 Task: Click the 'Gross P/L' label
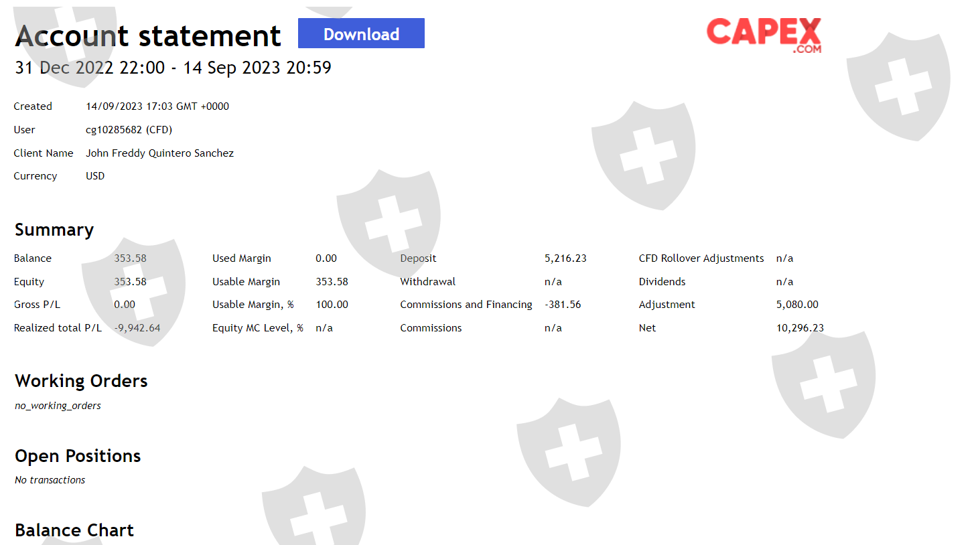coord(37,305)
